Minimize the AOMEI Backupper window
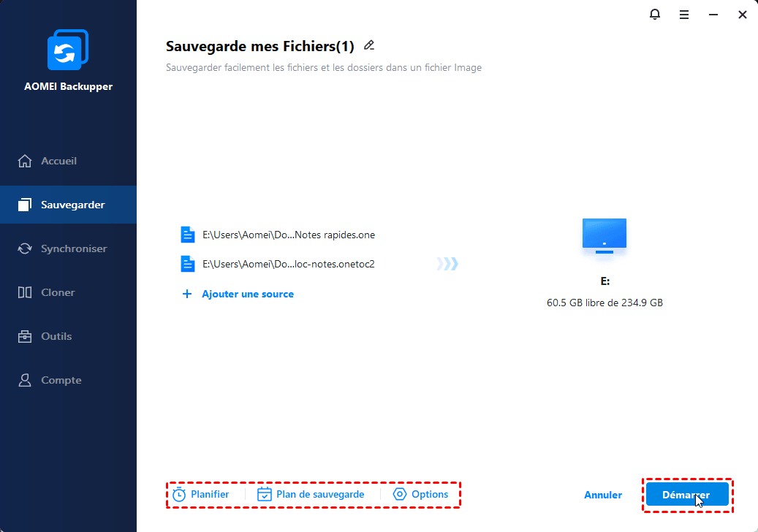Viewport: 758px width, 532px height. pos(713,15)
